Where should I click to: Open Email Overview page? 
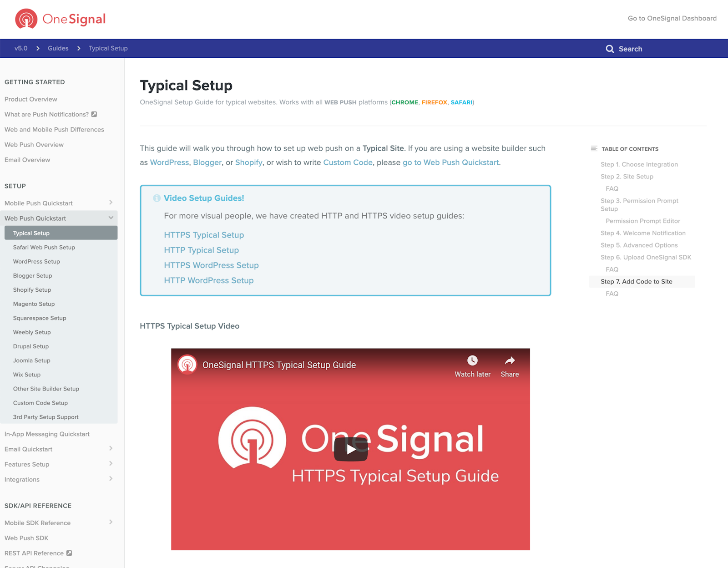(x=27, y=160)
